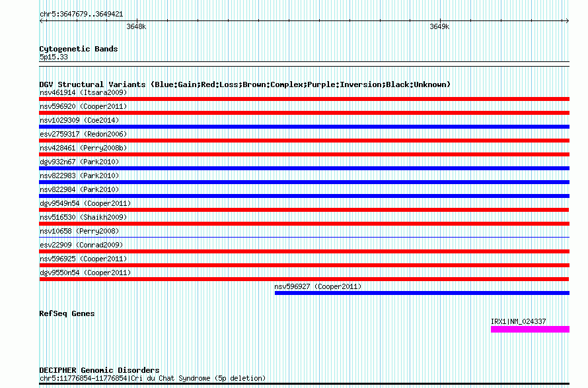Click the chr5:3647679..3649421 region label
The image size is (588, 388).
[81, 15]
